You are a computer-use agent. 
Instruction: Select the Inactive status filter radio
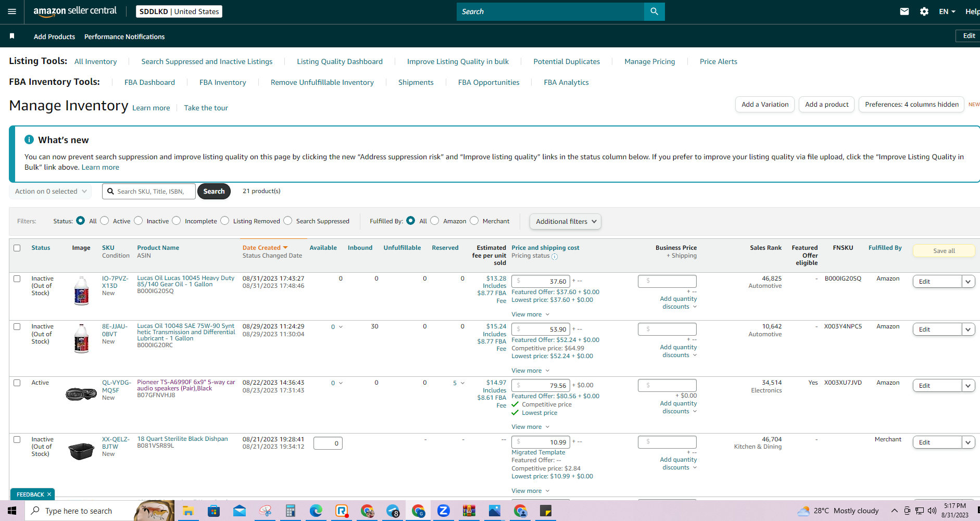coord(139,221)
